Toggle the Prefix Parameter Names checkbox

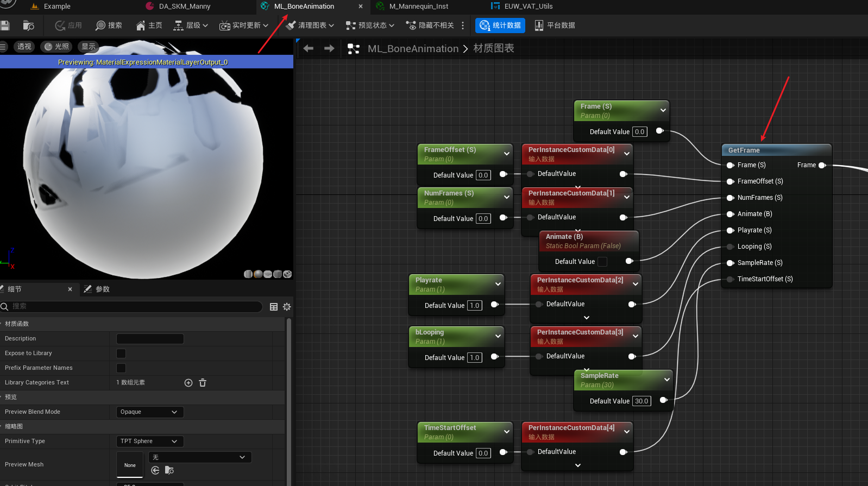click(121, 368)
